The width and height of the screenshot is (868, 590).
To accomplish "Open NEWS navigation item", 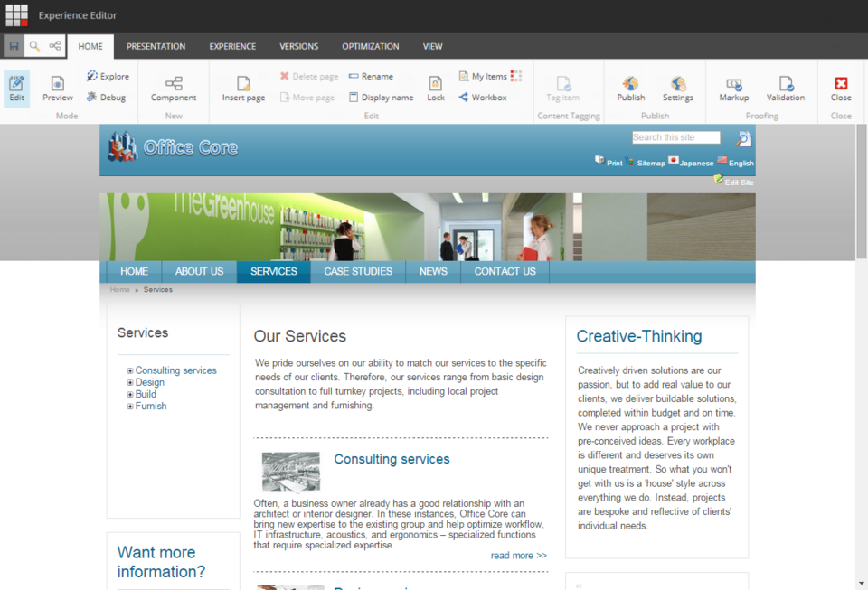I will pyautogui.click(x=433, y=271).
